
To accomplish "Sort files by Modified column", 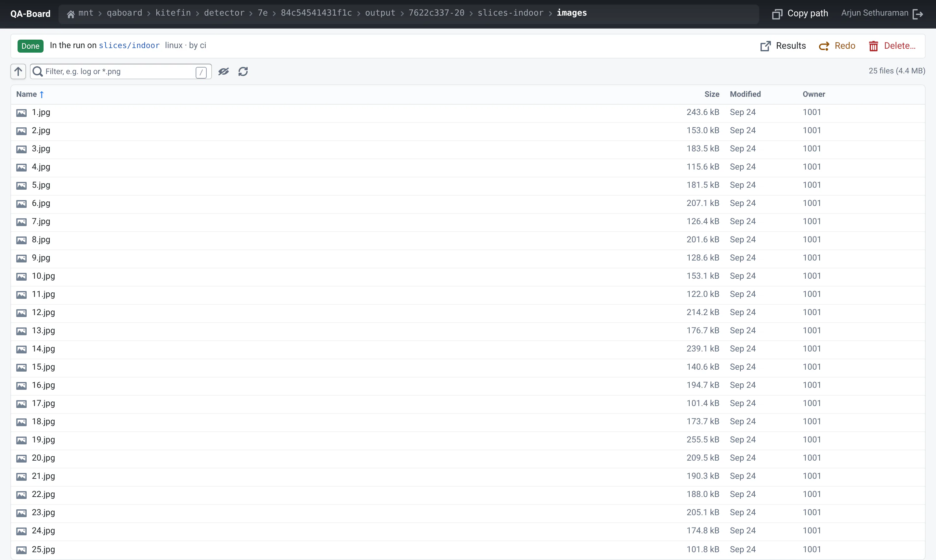I will [x=745, y=94].
